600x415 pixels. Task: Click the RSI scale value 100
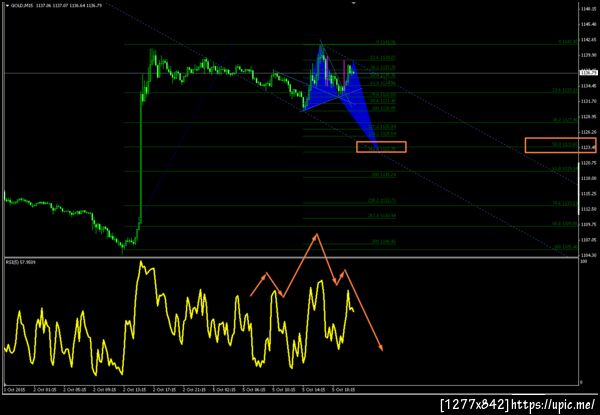coord(584,261)
